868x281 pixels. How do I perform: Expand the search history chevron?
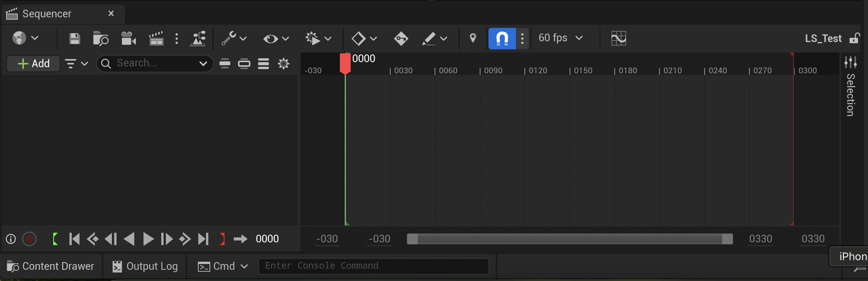click(203, 63)
